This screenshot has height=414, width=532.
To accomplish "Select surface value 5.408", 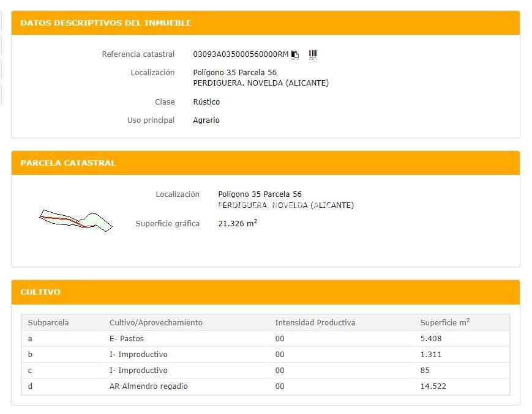I will coord(431,338).
